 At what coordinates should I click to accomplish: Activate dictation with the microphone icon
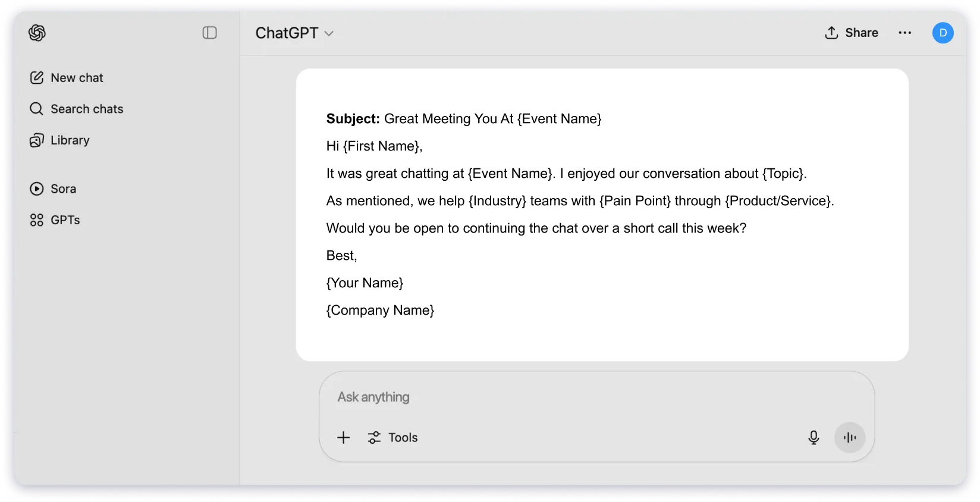click(813, 437)
